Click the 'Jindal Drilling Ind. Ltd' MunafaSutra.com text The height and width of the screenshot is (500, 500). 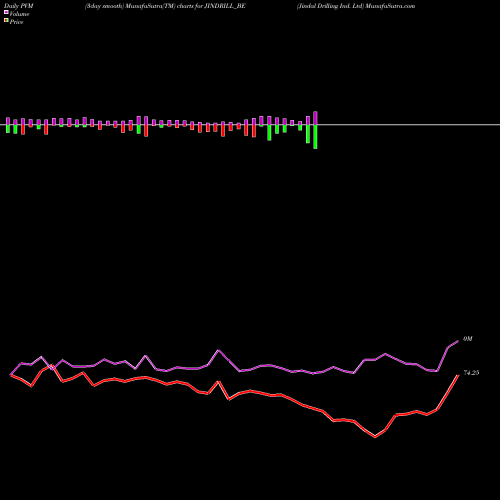[356, 6]
